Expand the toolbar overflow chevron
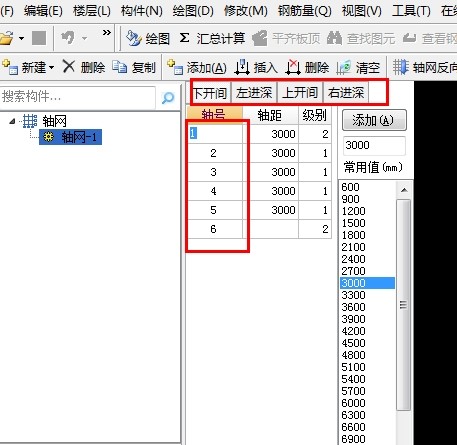Screen dimensions: 457x445 pyautogui.click(x=107, y=33)
